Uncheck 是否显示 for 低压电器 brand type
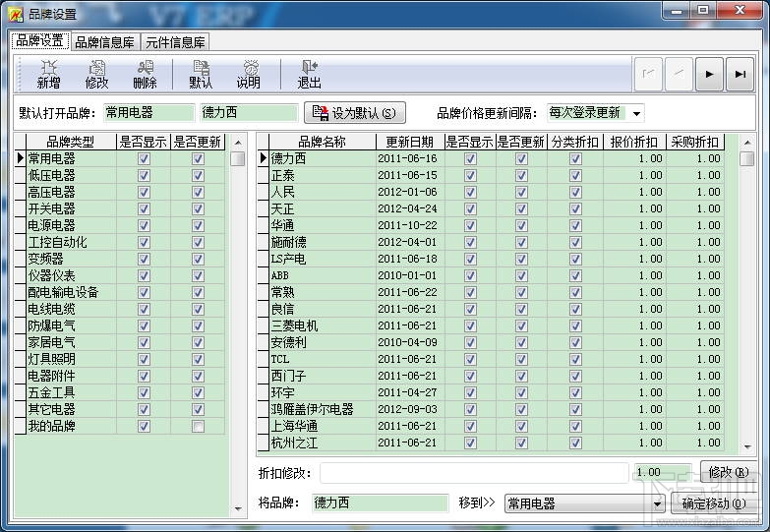This screenshot has width=770, height=532. pyautogui.click(x=144, y=175)
